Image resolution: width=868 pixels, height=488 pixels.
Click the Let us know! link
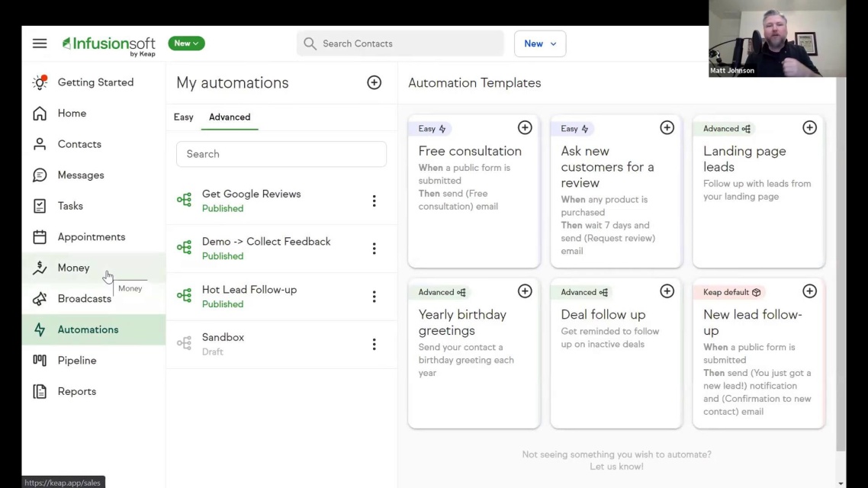(x=616, y=467)
